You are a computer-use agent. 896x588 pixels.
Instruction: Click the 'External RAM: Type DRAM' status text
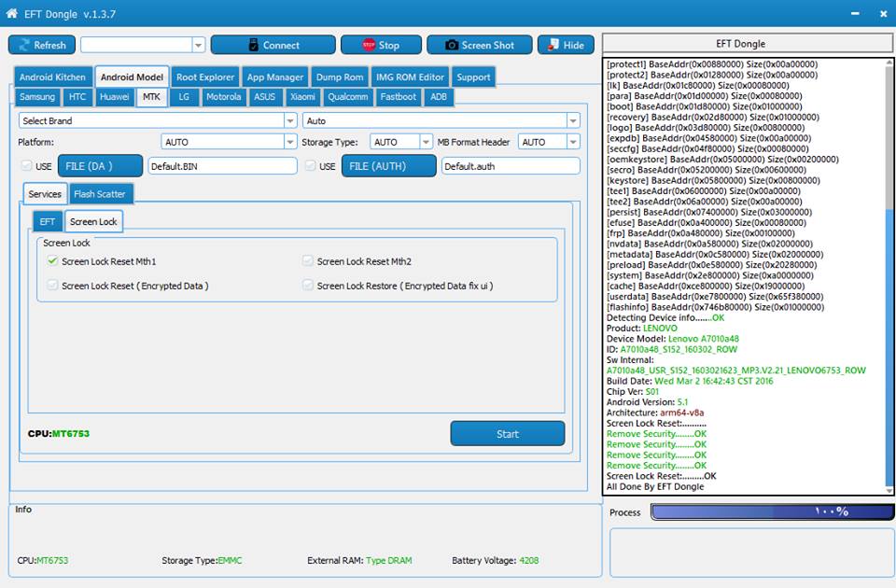pyautogui.click(x=359, y=561)
